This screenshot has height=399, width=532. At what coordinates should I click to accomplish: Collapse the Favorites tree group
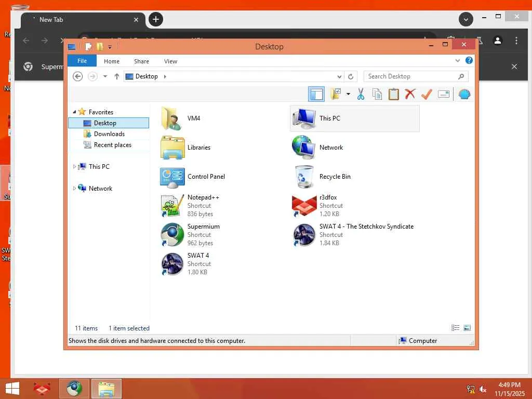tap(74, 112)
